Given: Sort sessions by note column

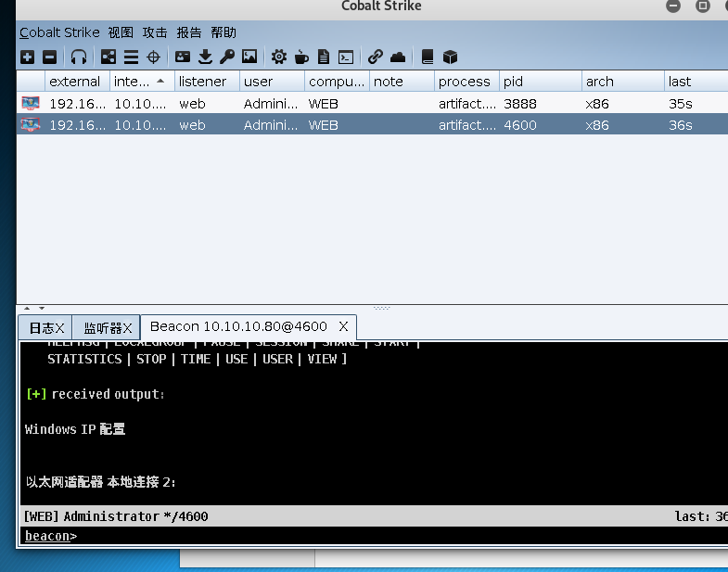Looking at the screenshot, I should pos(402,82).
